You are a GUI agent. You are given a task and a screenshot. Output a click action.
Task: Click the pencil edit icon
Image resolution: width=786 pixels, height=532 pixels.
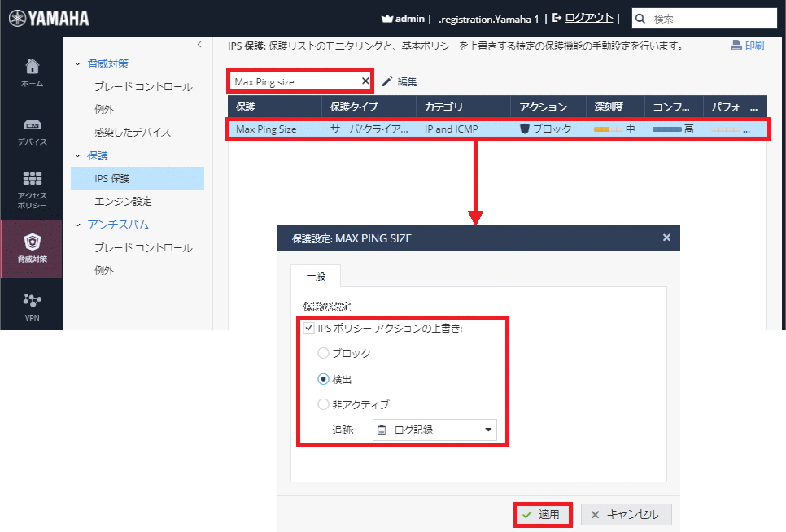(x=387, y=81)
